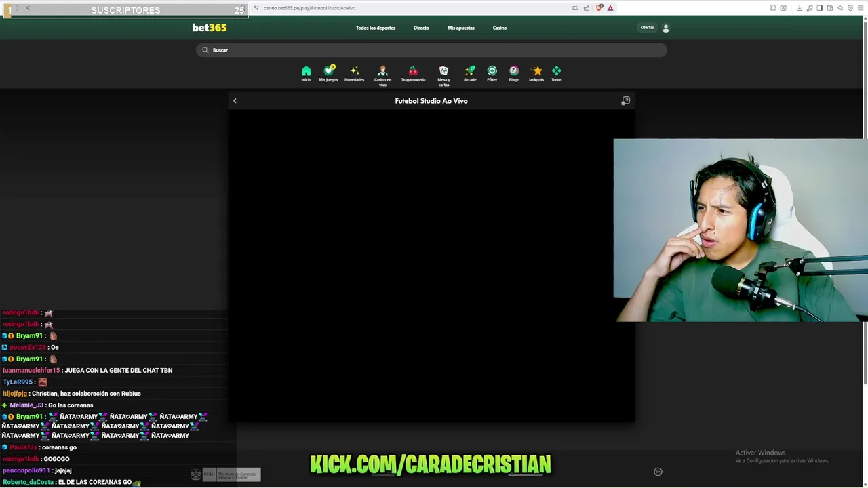
Task: Click the cast screen icon in address bar
Action: 575,8
